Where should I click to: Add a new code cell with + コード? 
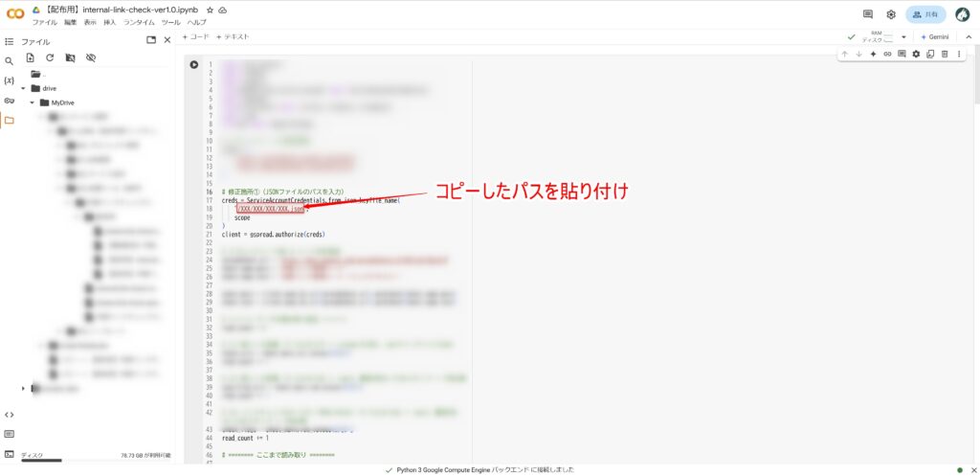pos(195,36)
